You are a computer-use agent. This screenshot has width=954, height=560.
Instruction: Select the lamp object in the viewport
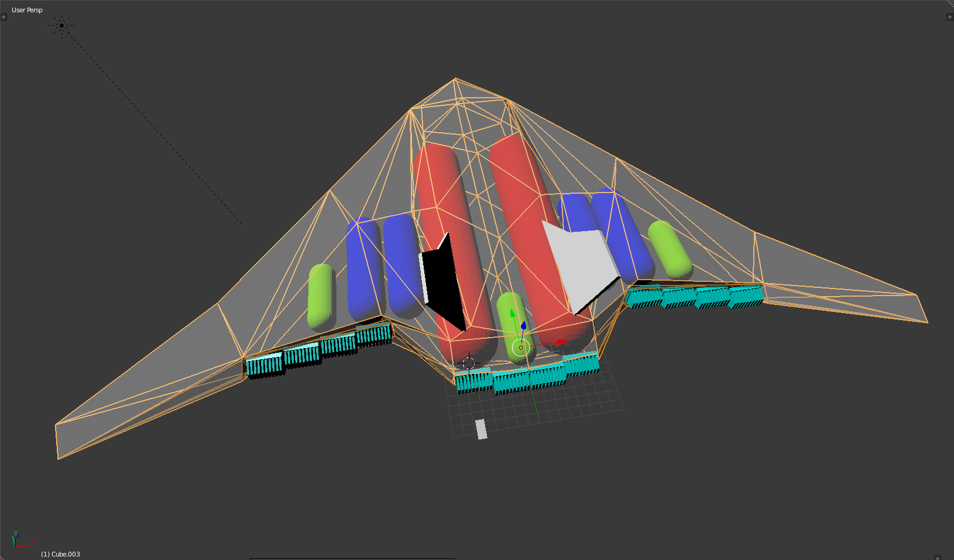[x=61, y=25]
